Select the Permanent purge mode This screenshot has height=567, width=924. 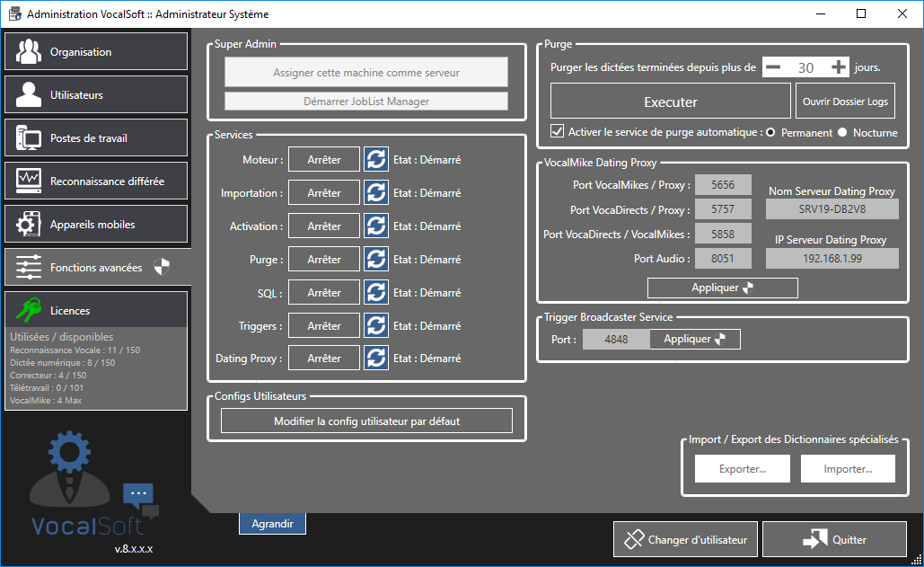coord(770,133)
